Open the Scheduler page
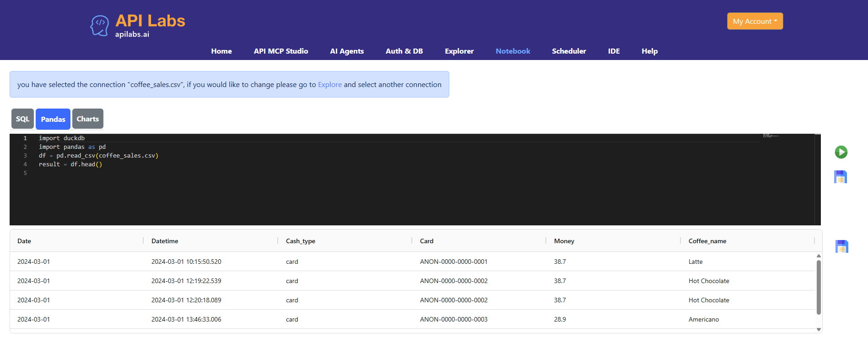 [x=569, y=51]
